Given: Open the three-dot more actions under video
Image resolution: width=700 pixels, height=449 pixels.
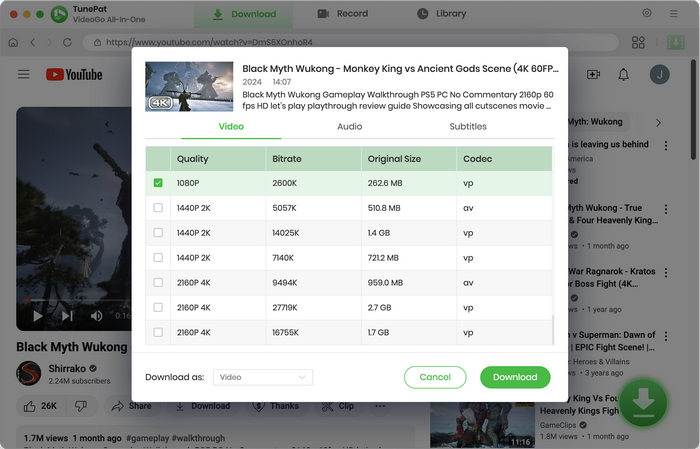Looking at the screenshot, I should point(380,406).
